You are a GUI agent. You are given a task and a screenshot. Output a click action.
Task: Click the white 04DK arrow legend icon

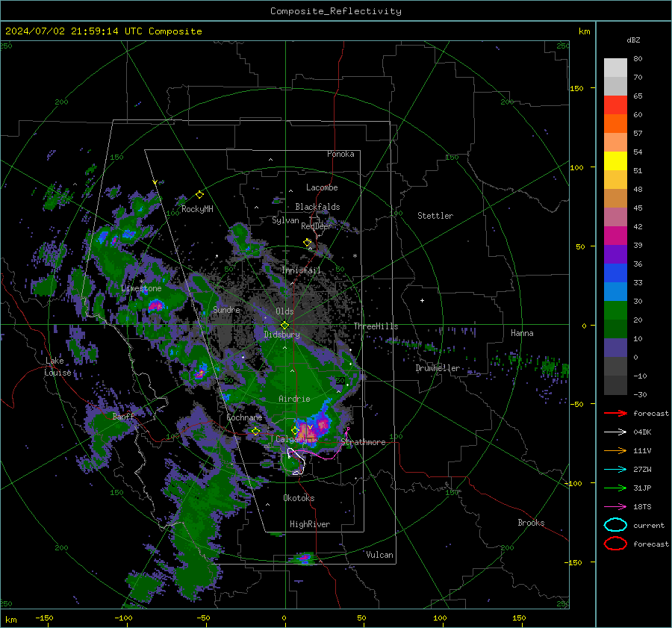tap(615, 432)
